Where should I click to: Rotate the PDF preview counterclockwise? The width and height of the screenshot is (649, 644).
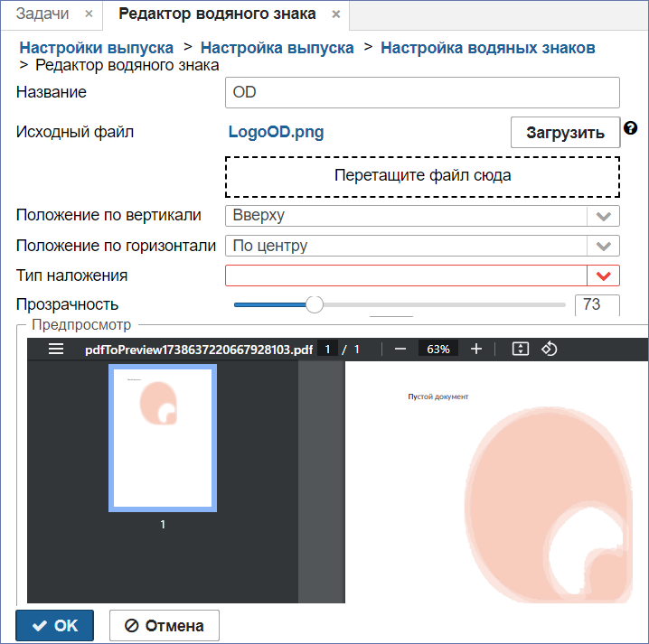549,349
